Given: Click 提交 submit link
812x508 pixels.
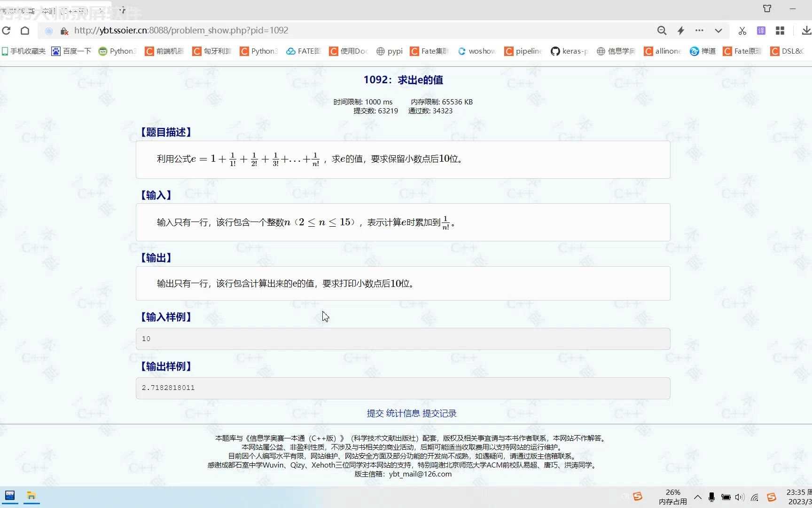Looking at the screenshot, I should coord(375,413).
